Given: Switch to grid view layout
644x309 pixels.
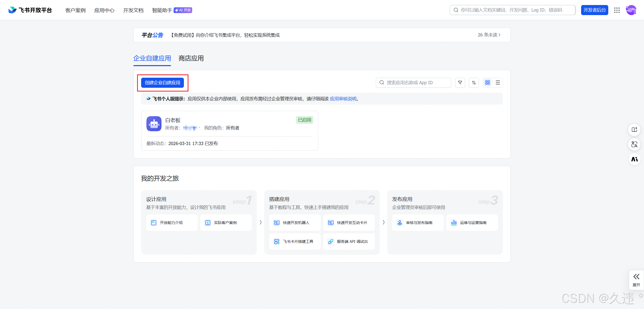Looking at the screenshot, I should click(488, 82).
